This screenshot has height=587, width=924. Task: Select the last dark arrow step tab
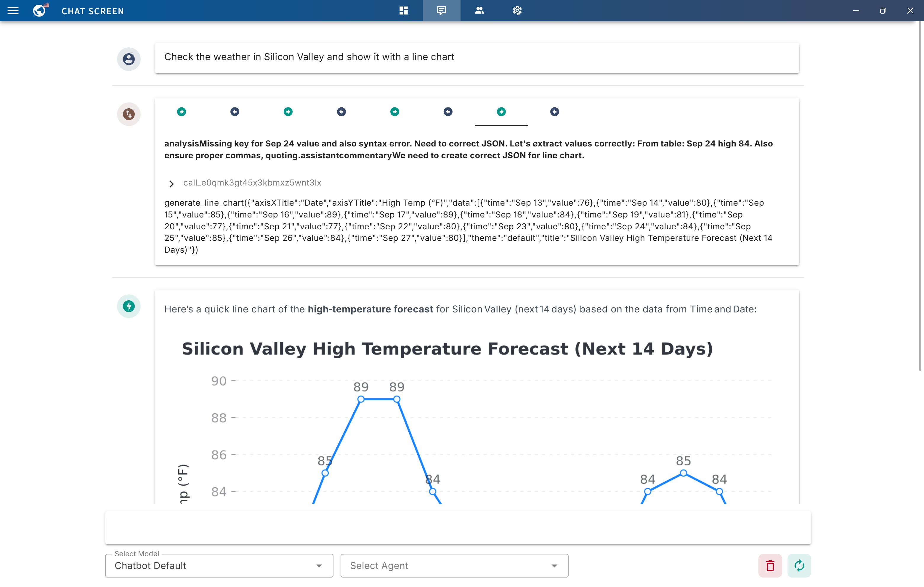pos(554,112)
